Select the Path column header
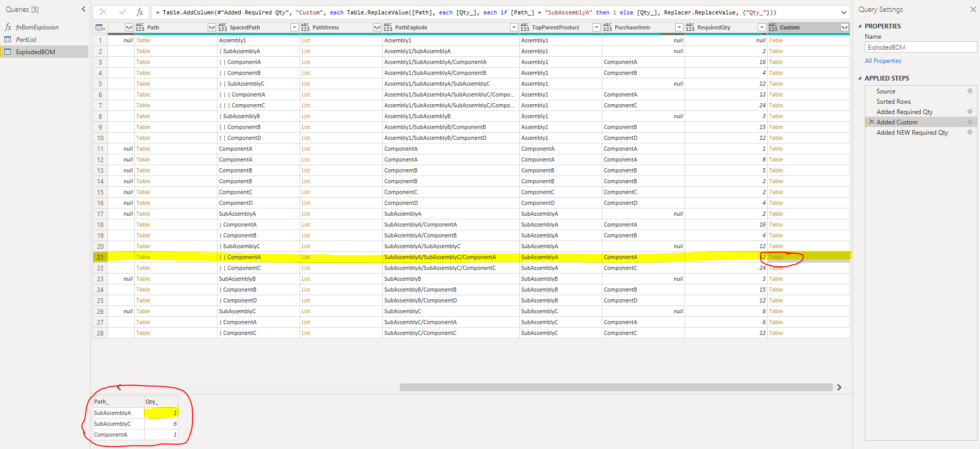 click(176, 27)
